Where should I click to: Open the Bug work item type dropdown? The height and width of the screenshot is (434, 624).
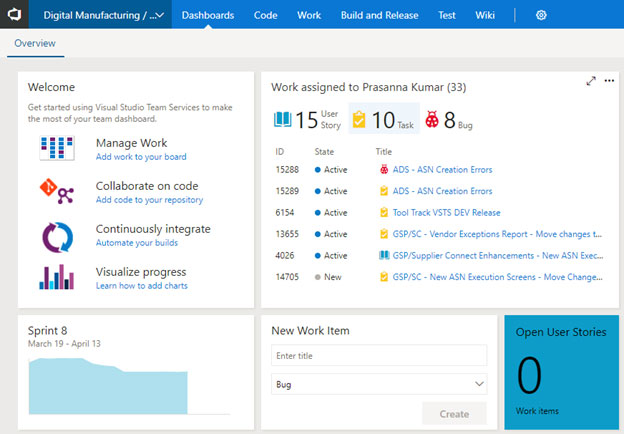point(379,384)
